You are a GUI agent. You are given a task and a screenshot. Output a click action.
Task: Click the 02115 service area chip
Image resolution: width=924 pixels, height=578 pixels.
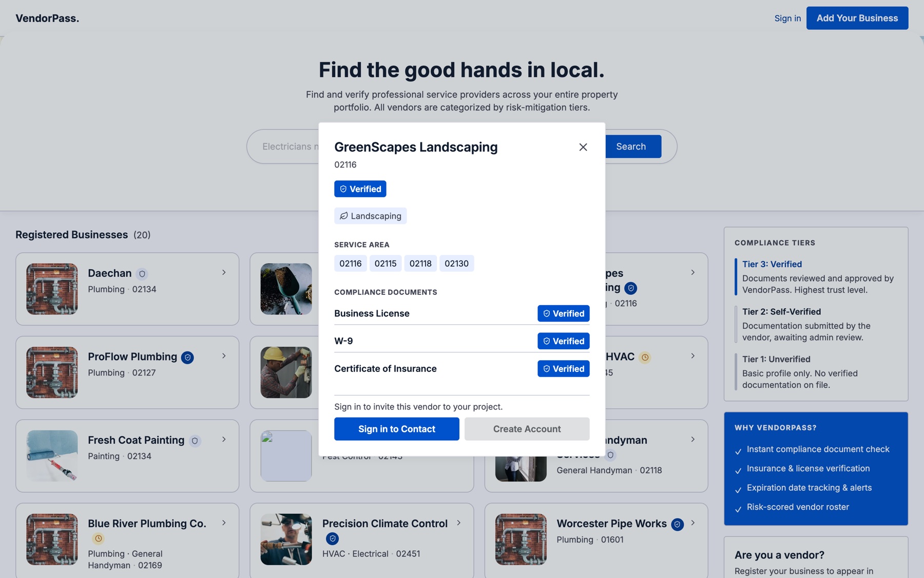click(386, 264)
